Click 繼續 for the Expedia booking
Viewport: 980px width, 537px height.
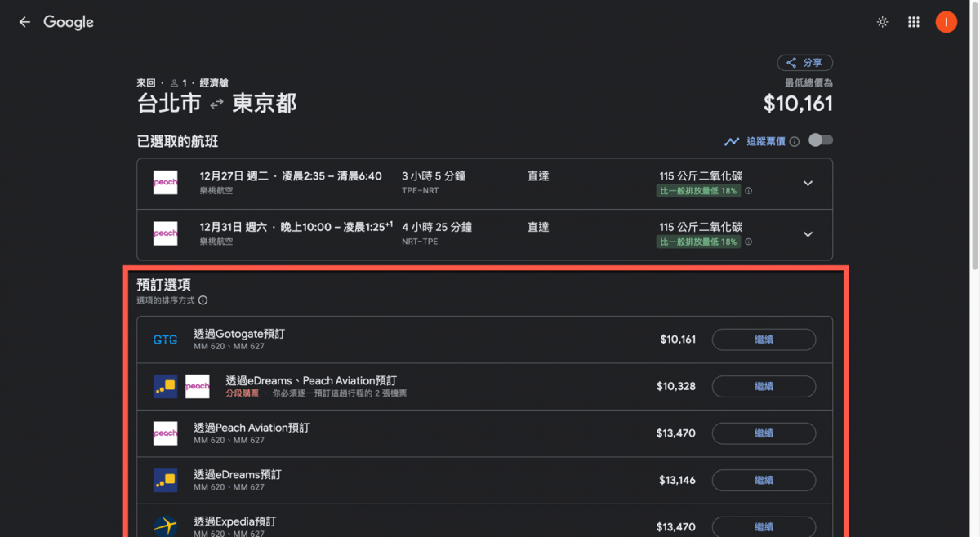coord(764,527)
